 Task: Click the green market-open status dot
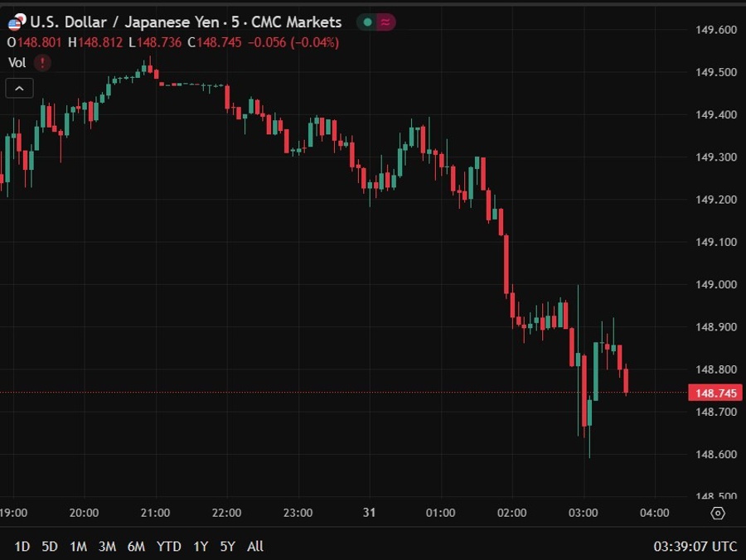pos(367,22)
